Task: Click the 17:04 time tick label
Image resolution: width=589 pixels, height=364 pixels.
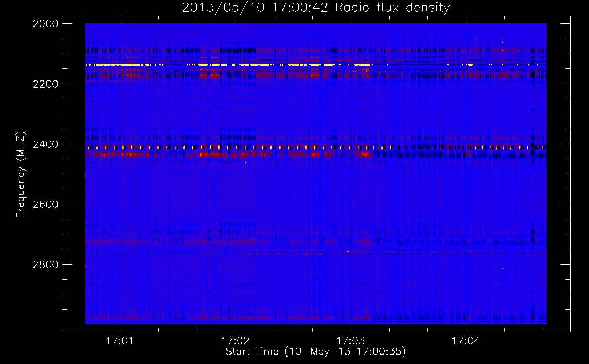Action: [x=466, y=341]
